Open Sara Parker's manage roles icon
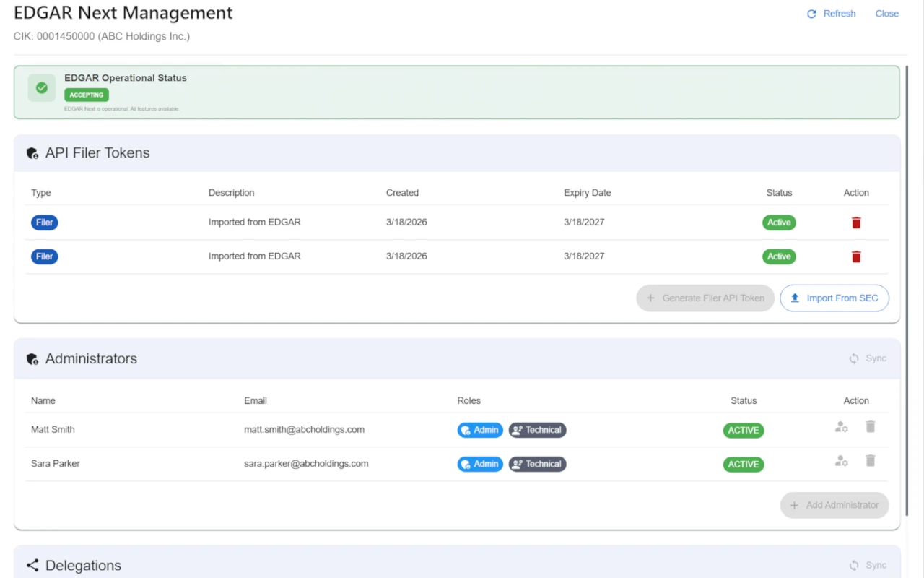Screen dimensions: 924x578 842,461
